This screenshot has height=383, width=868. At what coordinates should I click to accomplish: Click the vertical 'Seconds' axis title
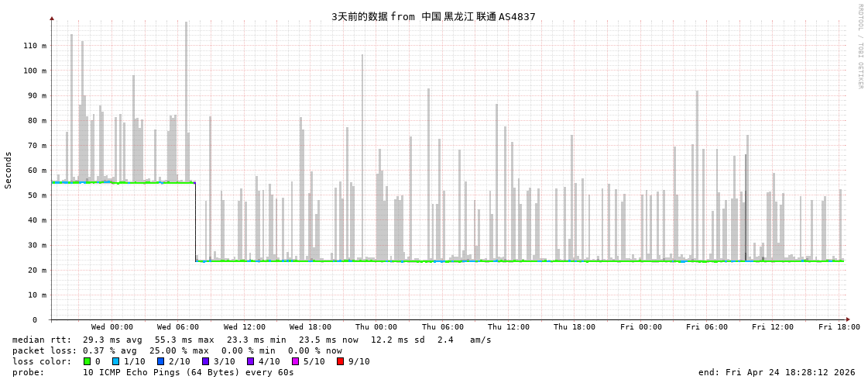point(9,170)
